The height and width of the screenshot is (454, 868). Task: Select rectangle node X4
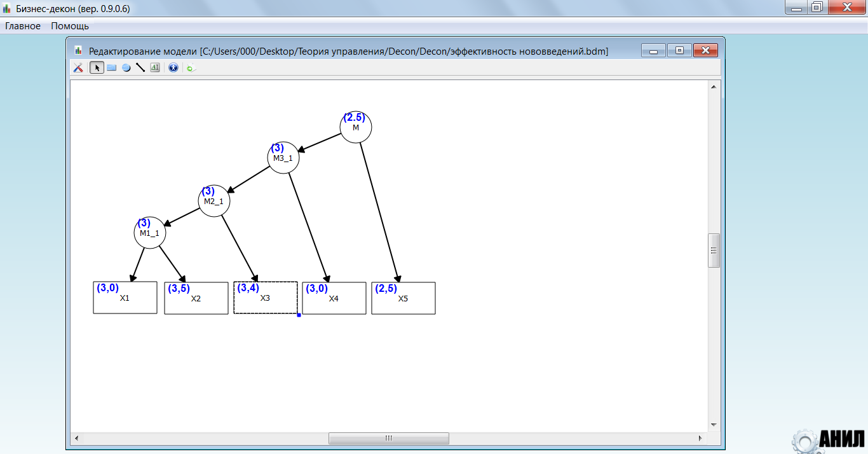[334, 298]
